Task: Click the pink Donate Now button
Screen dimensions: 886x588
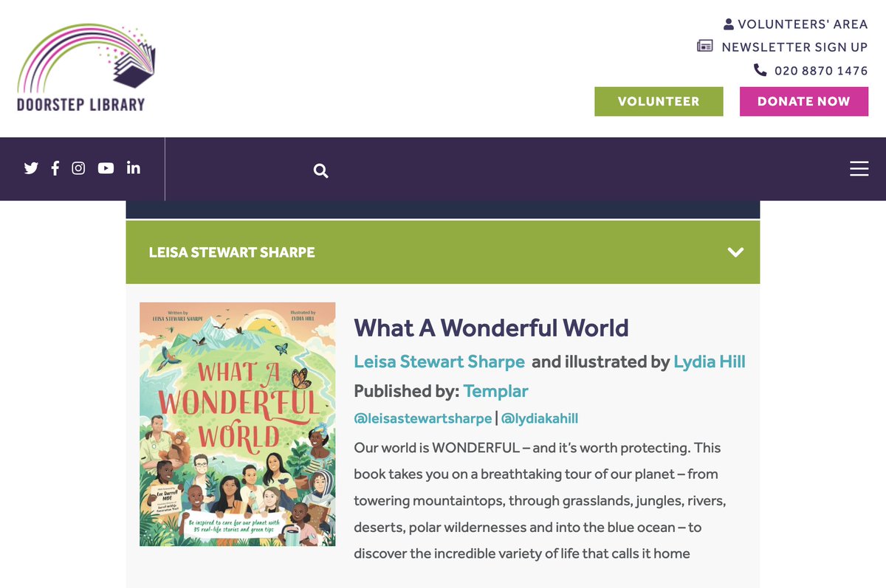Action: (804, 102)
